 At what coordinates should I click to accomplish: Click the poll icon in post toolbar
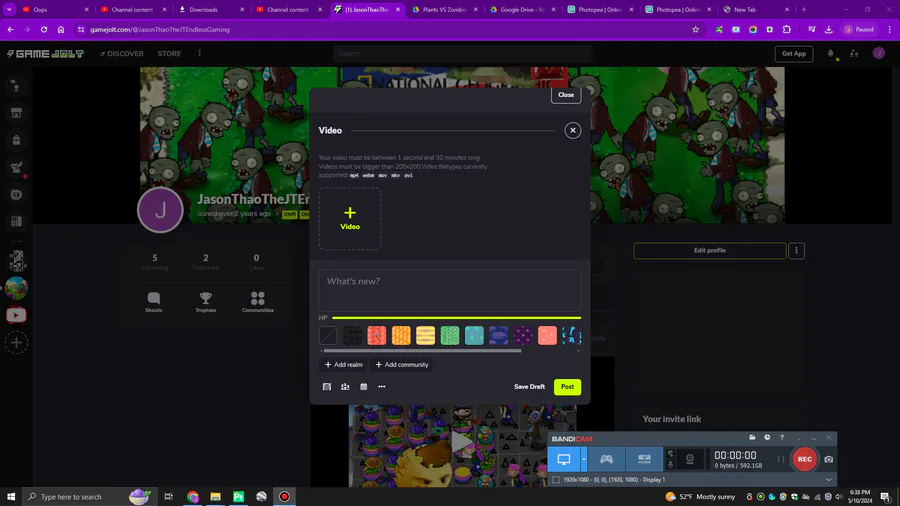[345, 387]
